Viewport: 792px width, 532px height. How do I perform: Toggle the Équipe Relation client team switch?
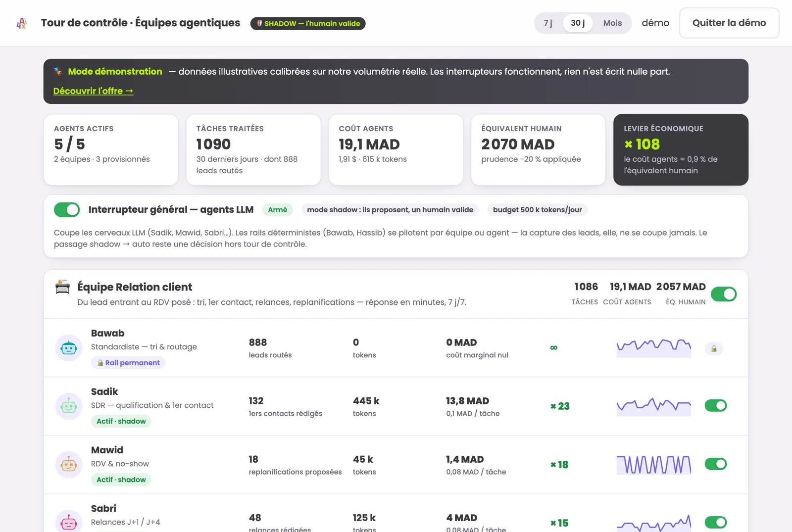[724, 294]
